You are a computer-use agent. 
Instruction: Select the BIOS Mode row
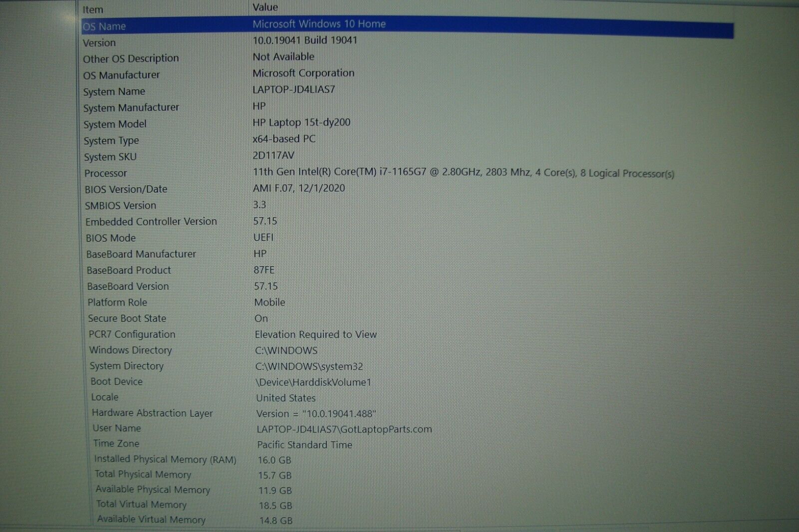[x=111, y=238]
